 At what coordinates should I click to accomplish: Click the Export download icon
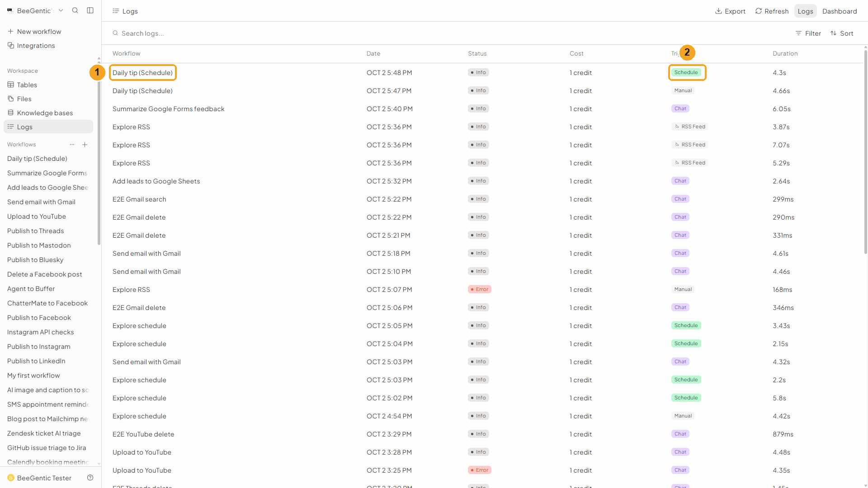pyautogui.click(x=718, y=11)
